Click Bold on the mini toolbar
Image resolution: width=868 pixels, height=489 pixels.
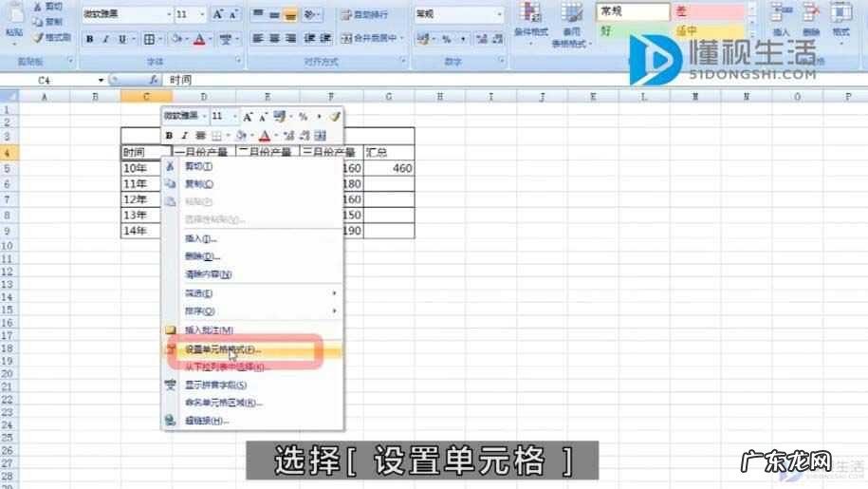[x=170, y=136]
